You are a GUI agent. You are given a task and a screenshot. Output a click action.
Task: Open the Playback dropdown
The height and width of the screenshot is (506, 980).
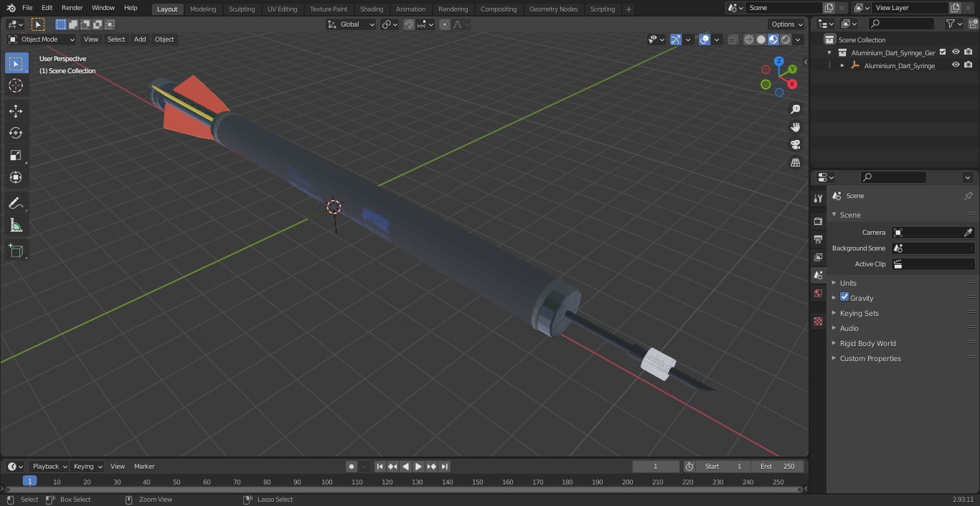(49, 467)
